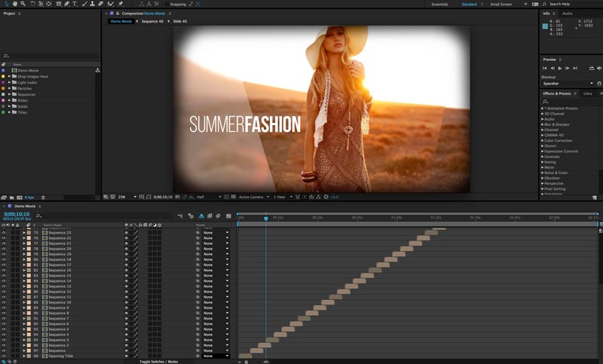
Task: Click Interpret Footage icon in Project panel
Action: (4, 197)
